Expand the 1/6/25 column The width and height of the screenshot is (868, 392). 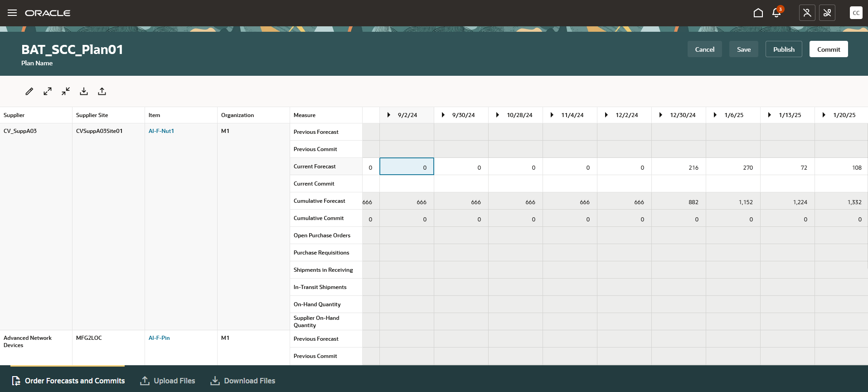(x=715, y=115)
